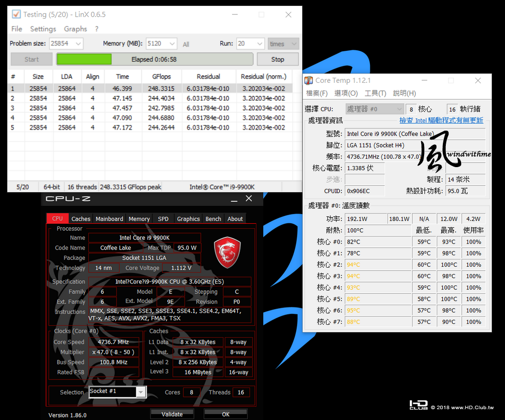
Task: Open the LinX ? help menu
Action: 97,29
